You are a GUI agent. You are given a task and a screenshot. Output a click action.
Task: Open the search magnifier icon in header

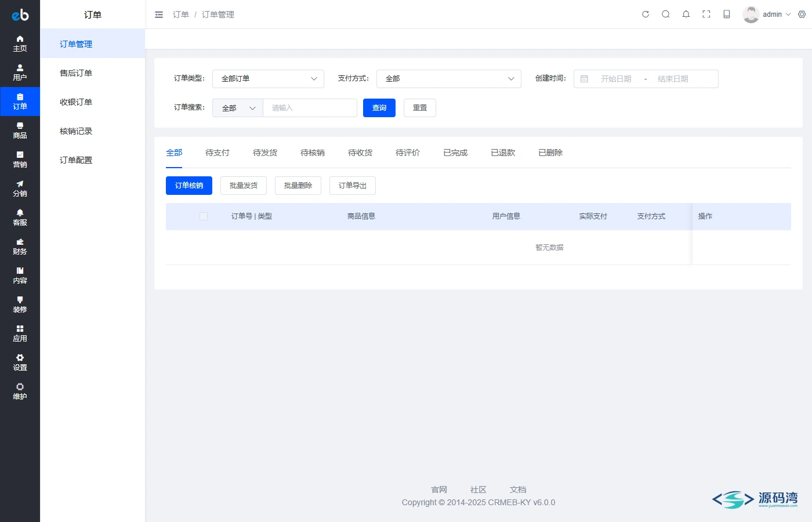point(666,14)
